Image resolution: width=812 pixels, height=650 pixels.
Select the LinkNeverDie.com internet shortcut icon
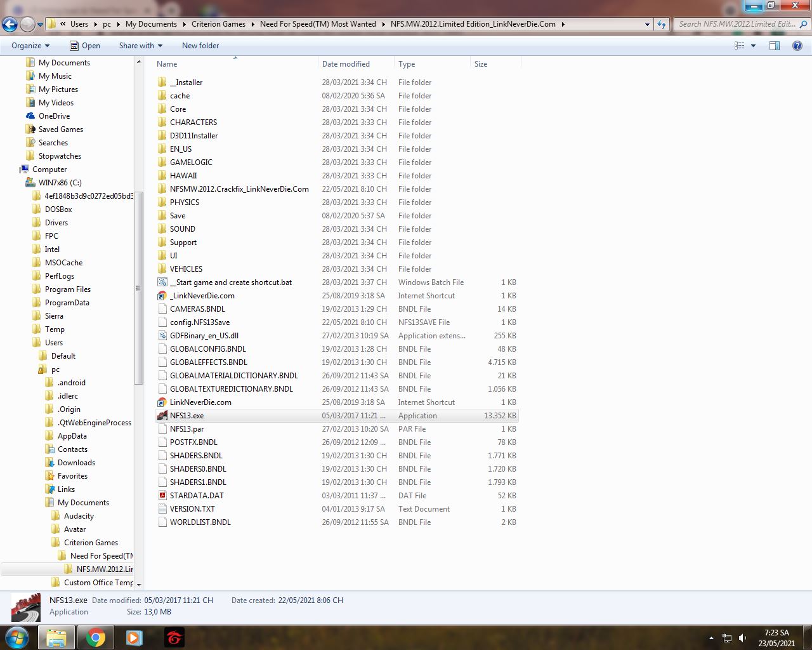162,402
